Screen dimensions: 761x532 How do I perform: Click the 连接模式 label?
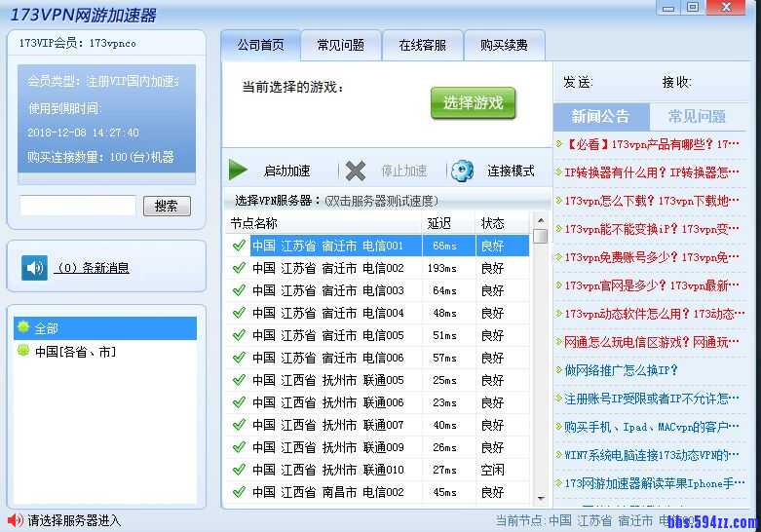[x=511, y=171]
